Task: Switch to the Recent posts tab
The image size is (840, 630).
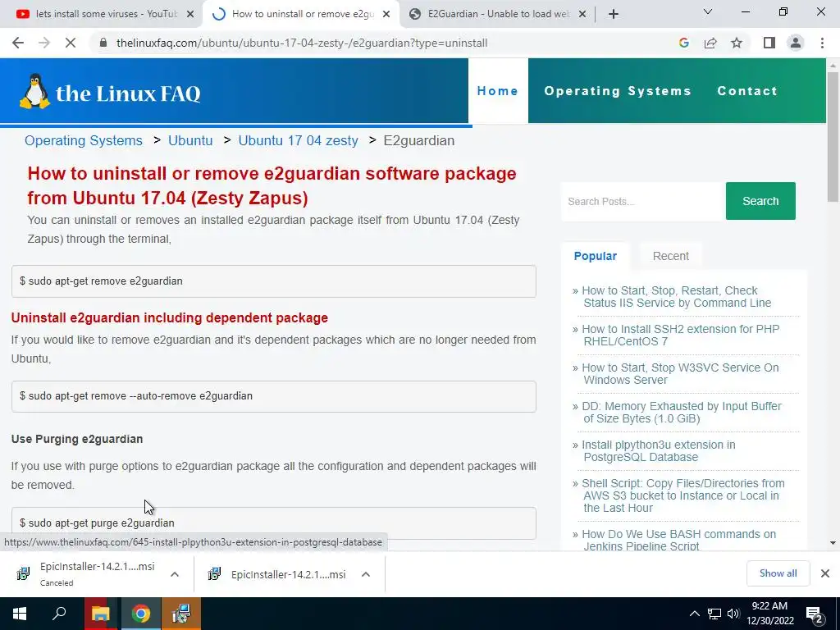Action: pos(671,256)
